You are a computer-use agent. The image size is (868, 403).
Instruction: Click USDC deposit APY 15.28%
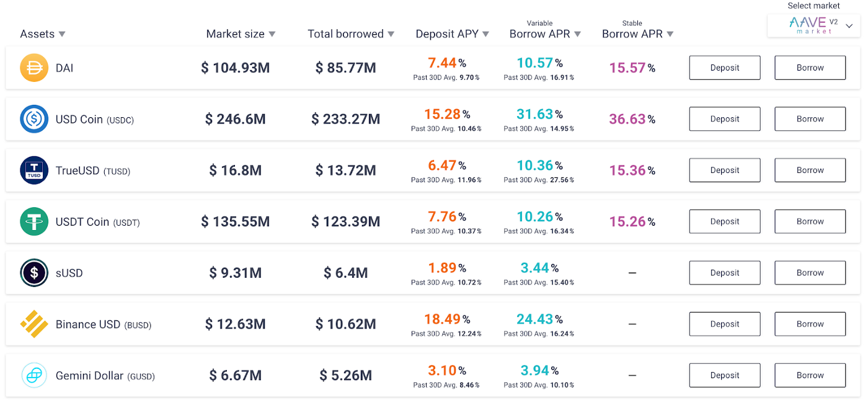pos(446,114)
